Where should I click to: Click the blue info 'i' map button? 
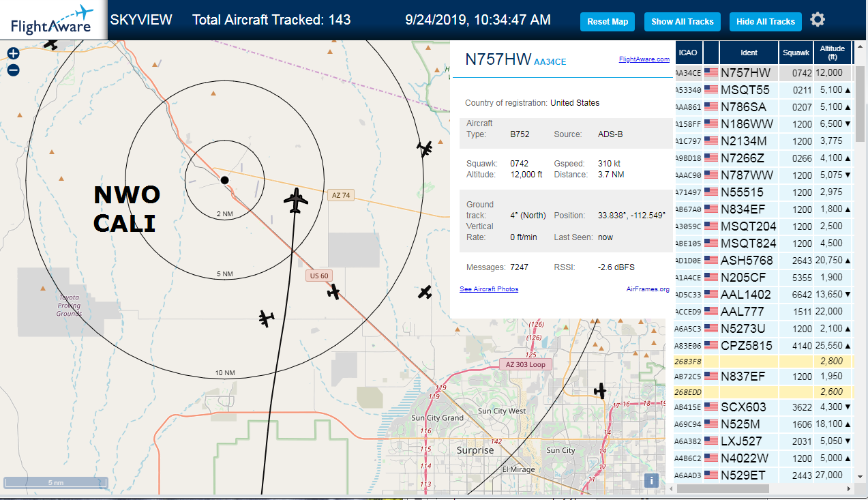pos(652,480)
